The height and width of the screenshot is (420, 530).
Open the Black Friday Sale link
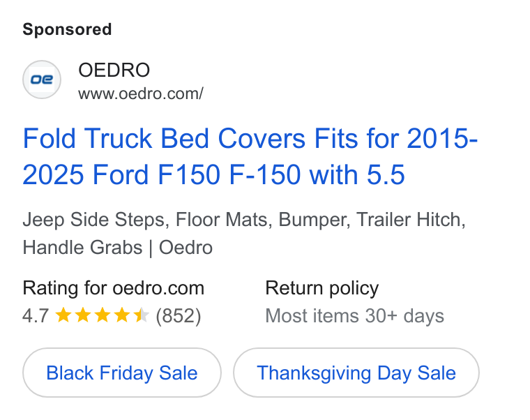[122, 373]
